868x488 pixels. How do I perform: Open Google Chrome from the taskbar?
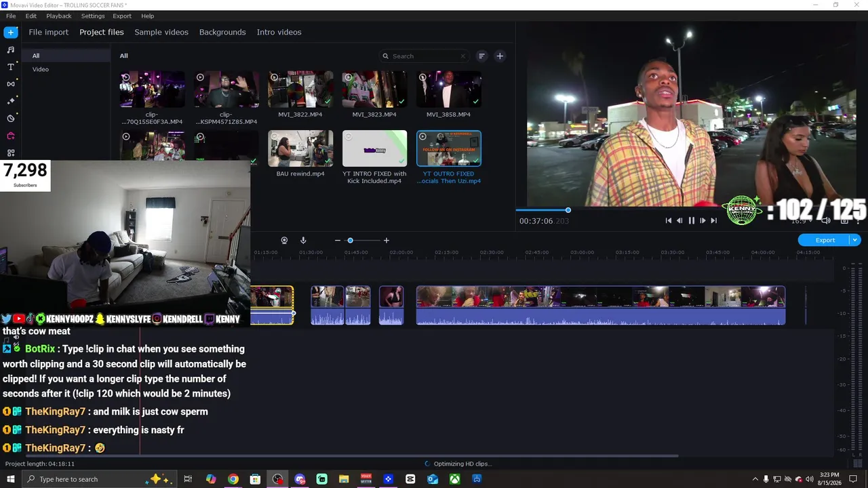tap(233, 479)
